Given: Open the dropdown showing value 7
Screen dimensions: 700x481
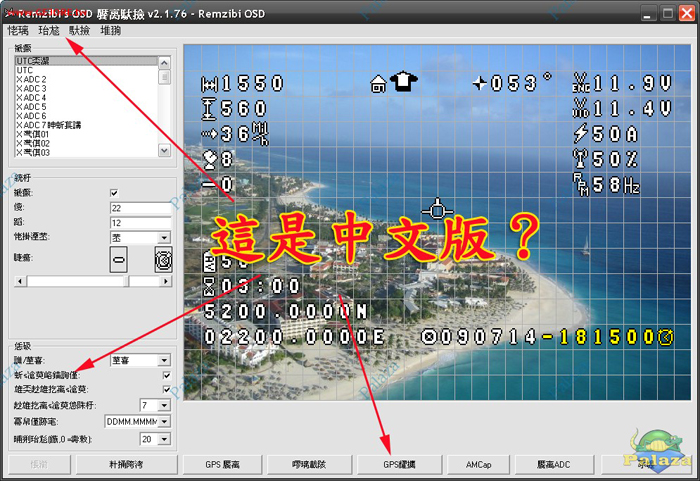Looking at the screenshot, I should tap(155, 405).
